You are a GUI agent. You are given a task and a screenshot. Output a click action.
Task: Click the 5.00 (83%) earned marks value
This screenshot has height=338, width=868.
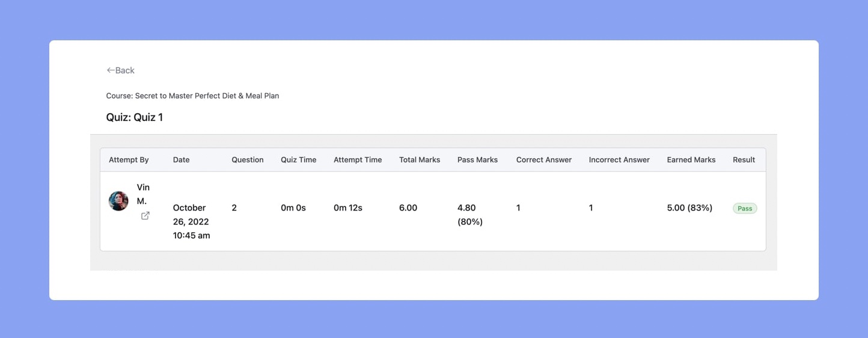coord(689,207)
